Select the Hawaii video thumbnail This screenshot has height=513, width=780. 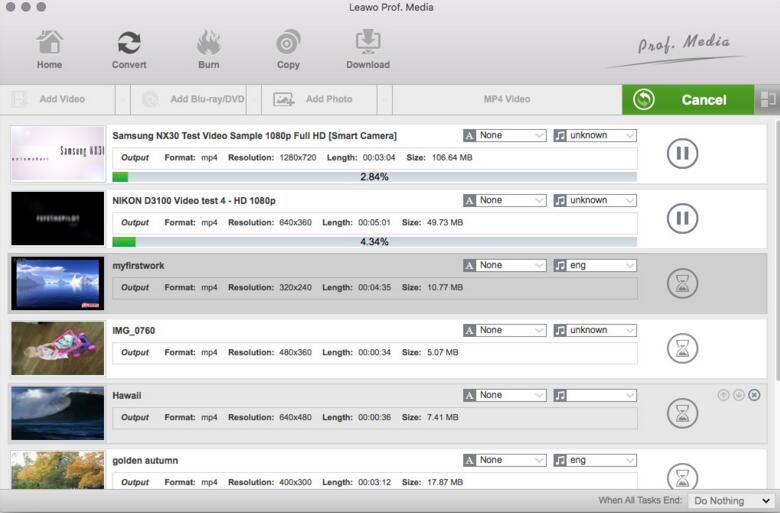click(58, 413)
